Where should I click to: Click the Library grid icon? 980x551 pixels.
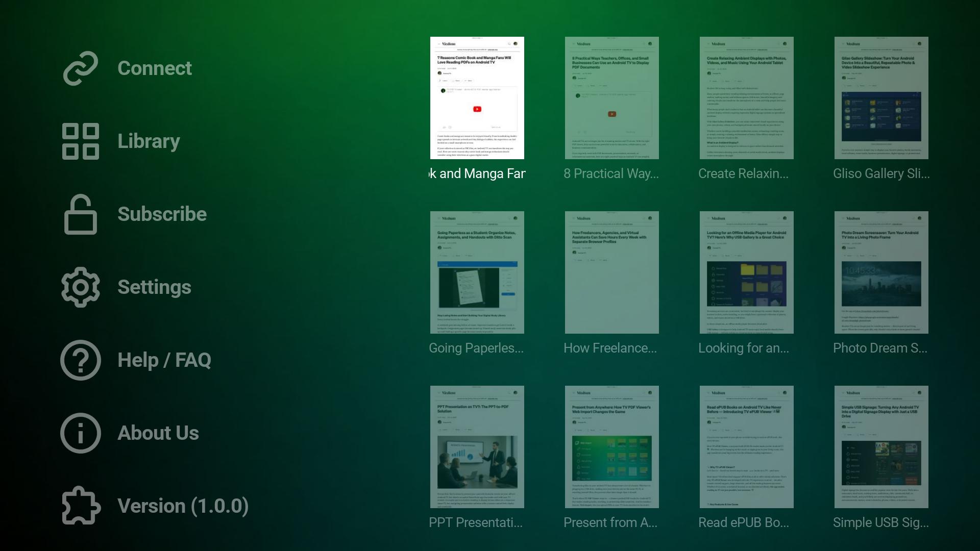(81, 141)
